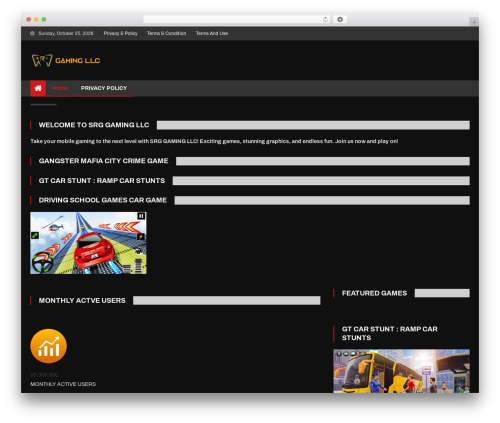Image resolution: width=500 pixels, height=423 pixels.
Task: Click the red home icon in navigation bar
Action: coord(38,88)
